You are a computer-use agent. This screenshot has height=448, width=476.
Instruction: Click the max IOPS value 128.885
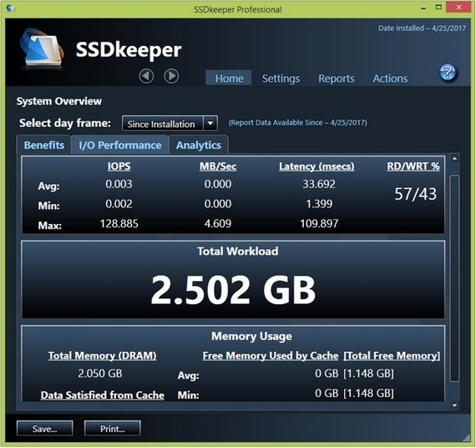tap(119, 224)
